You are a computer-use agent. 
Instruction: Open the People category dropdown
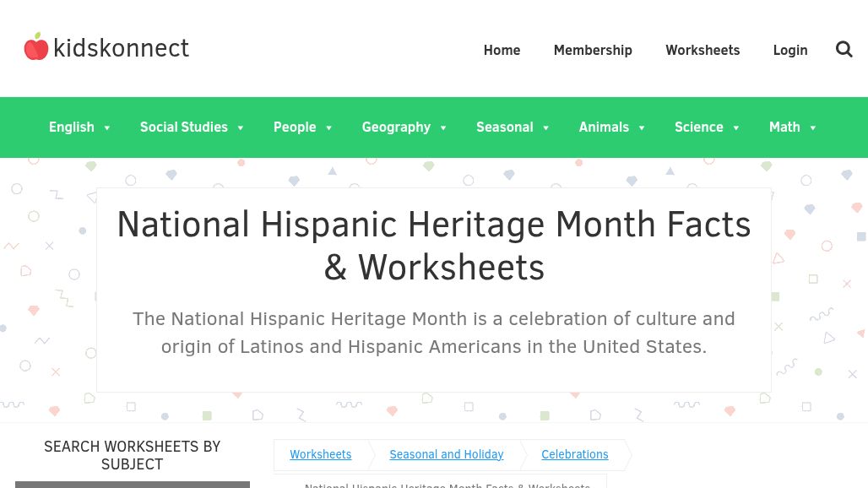click(x=303, y=127)
